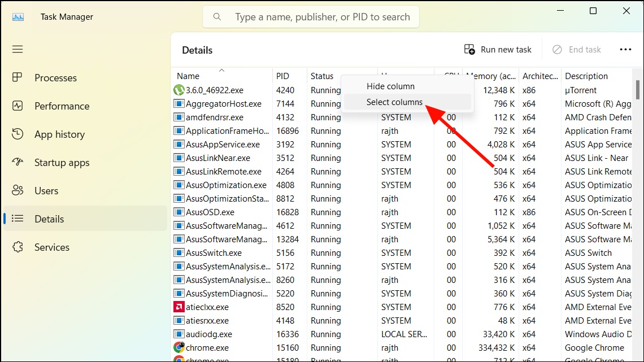The height and width of the screenshot is (362, 644).
Task: Click the icon beside atiesrxx.exe
Action: [179, 320]
